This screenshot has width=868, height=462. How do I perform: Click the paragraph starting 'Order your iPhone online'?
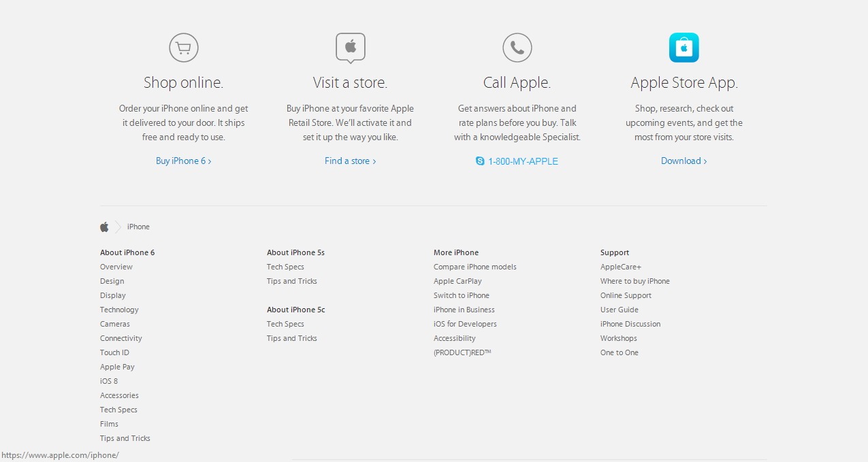(184, 122)
